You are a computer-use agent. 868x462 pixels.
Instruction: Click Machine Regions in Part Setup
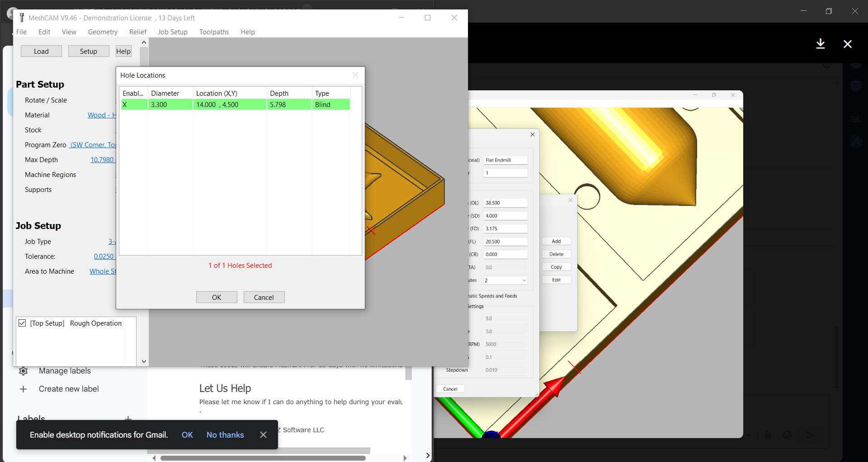click(x=50, y=174)
